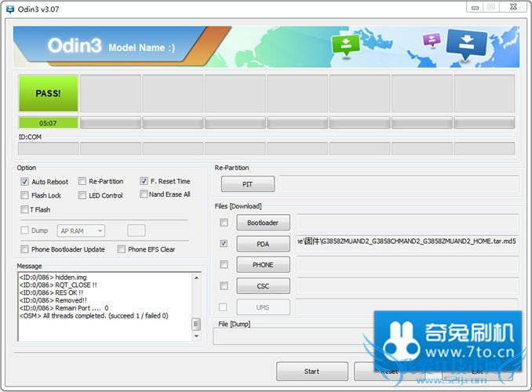
Task: Check the box beside CSC button
Action: (x=224, y=286)
